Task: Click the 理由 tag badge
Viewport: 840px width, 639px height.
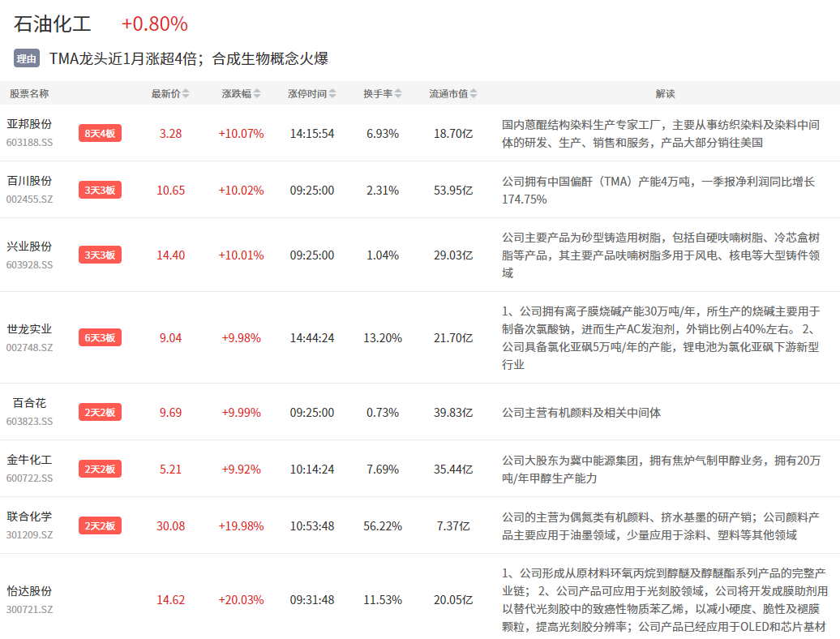Action: tap(26, 58)
